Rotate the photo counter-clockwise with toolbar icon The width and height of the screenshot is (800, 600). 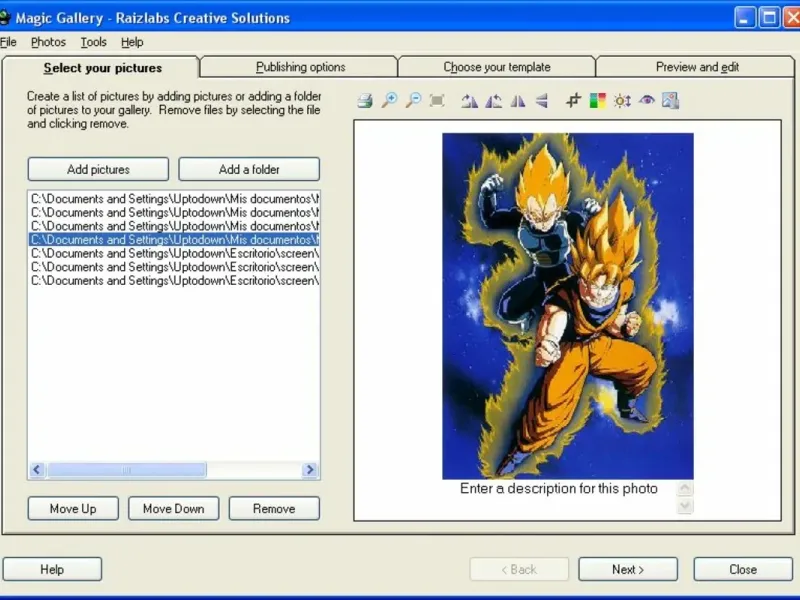[493, 101]
